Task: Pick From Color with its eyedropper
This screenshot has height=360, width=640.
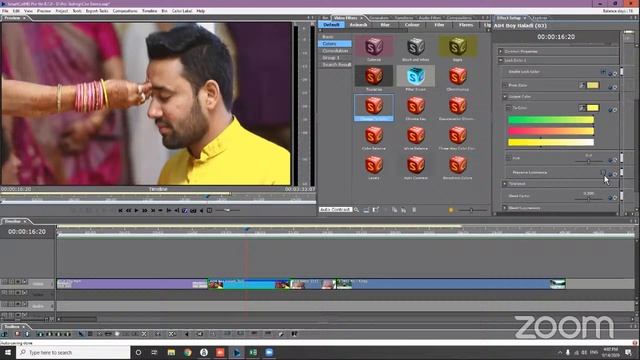Action: tap(582, 85)
